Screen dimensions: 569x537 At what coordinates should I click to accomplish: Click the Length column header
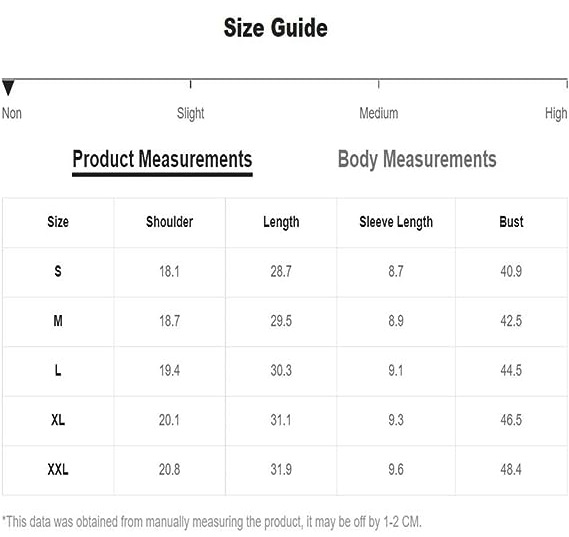281,222
